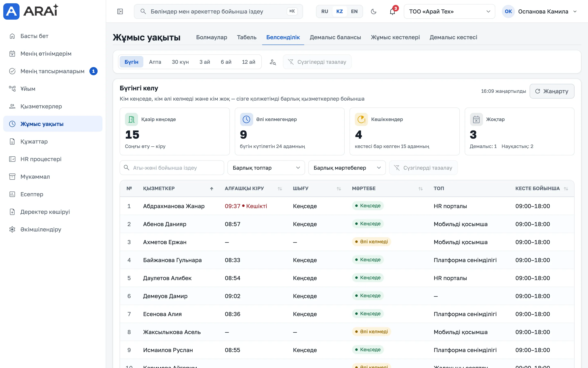
Task: Switch to Болмаулар tab
Action: click(211, 37)
